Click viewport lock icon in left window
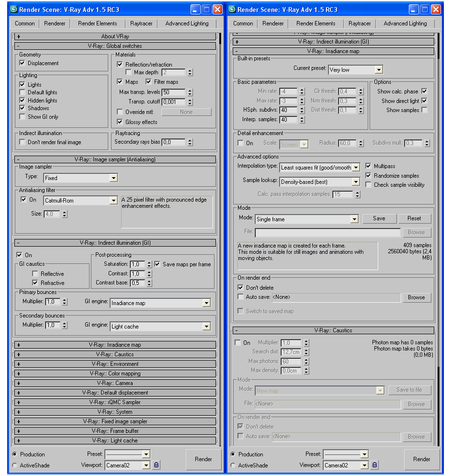The height and width of the screenshot is (476, 451). point(156,465)
